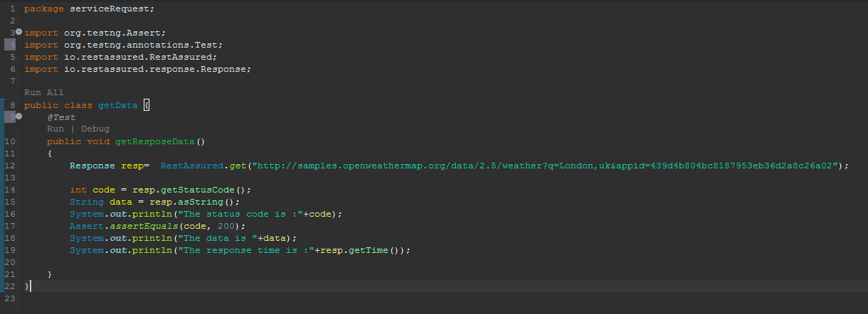Click line number 7 in the gutter
This screenshot has width=868, height=314.
tap(13, 81)
